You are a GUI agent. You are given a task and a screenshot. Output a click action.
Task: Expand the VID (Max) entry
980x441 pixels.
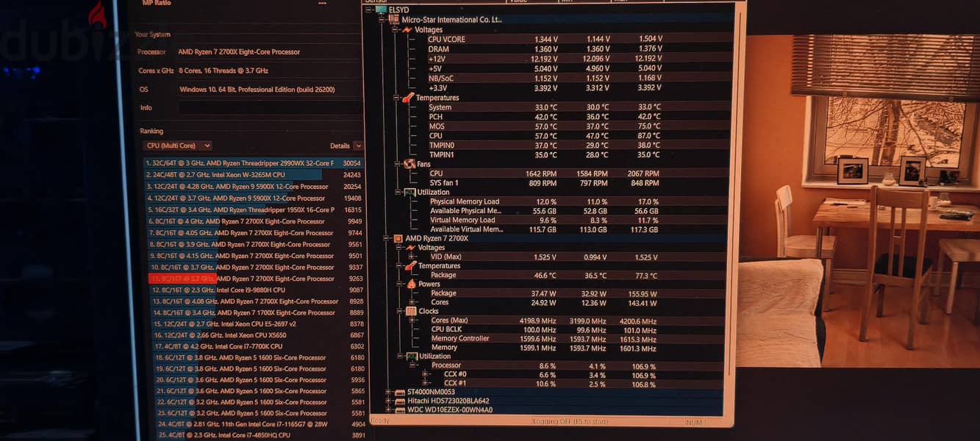(x=412, y=257)
